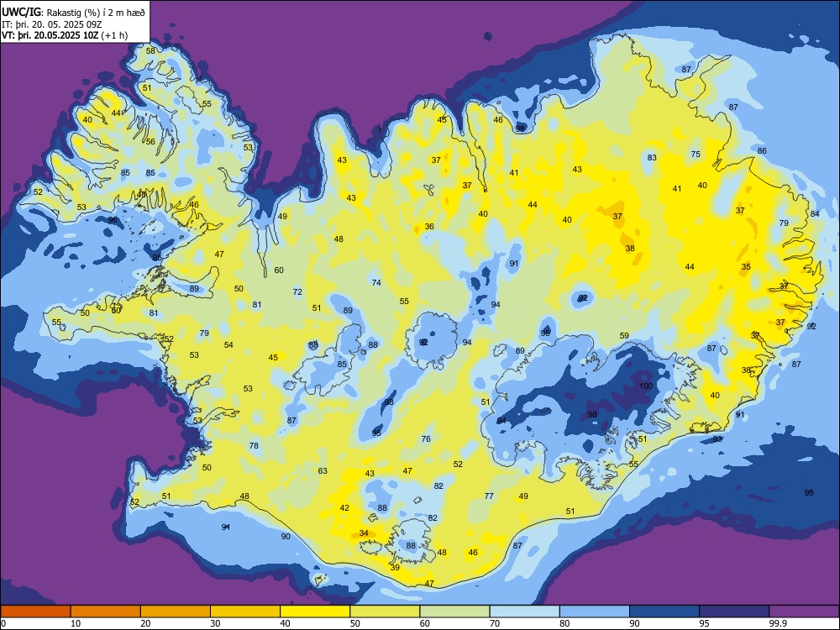Click the '76' humidity value
The image size is (840, 630).
click(426, 438)
